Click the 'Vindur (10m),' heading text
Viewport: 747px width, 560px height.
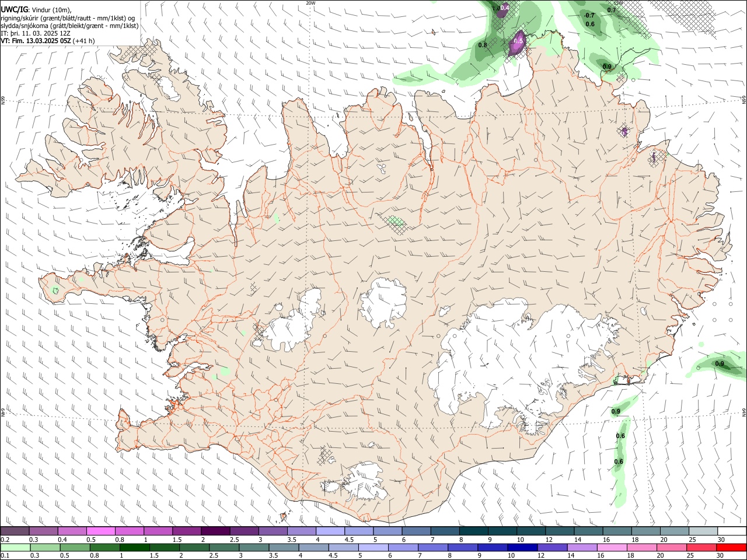pos(51,9)
